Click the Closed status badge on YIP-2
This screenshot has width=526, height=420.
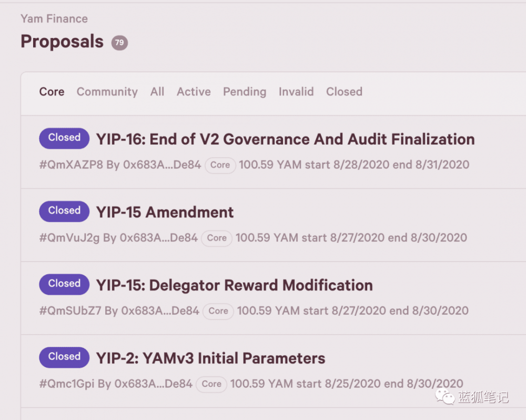pos(64,357)
